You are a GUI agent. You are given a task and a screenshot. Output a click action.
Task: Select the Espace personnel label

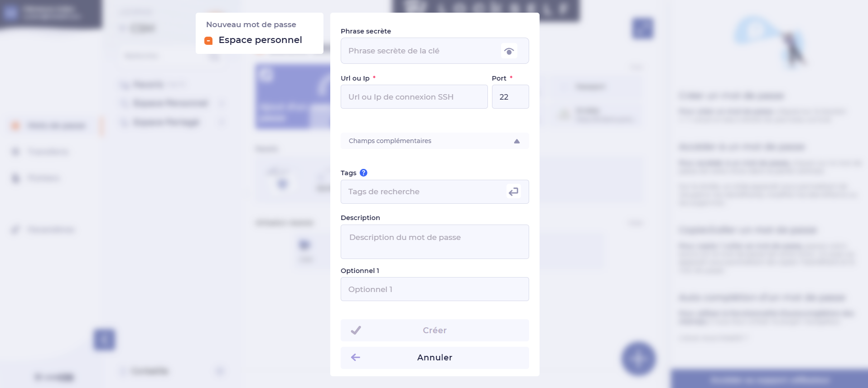click(260, 40)
